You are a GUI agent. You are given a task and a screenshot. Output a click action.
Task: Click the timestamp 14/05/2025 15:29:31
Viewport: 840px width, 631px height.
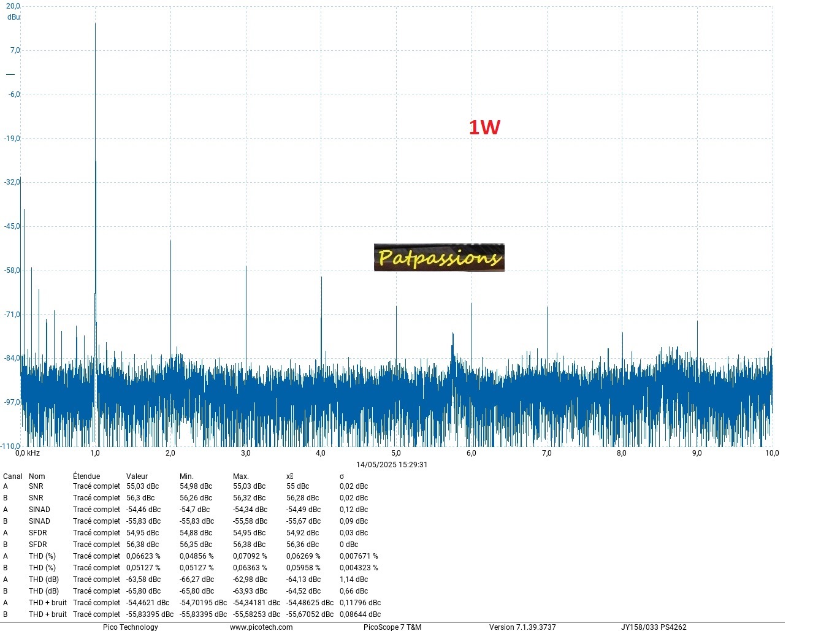[392, 465]
